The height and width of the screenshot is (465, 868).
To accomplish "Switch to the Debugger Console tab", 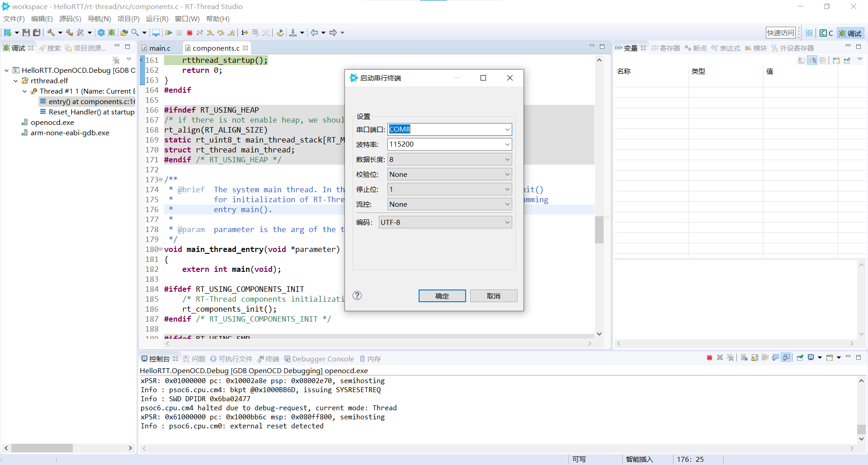I will click(x=319, y=359).
